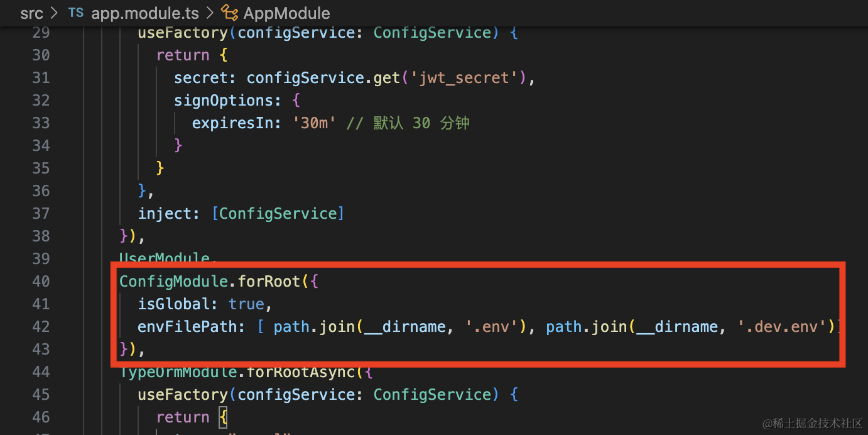Open the app.module.ts breadcrumb dropdown

(146, 13)
